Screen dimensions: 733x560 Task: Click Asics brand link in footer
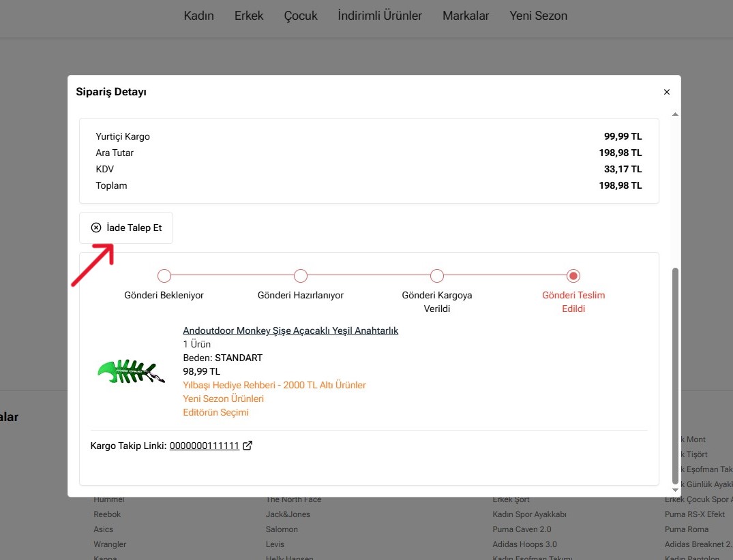coord(104,529)
